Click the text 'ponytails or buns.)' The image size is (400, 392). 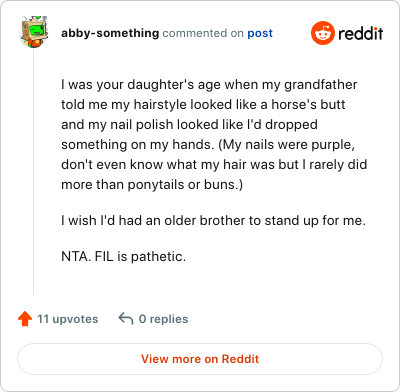pyautogui.click(x=185, y=184)
